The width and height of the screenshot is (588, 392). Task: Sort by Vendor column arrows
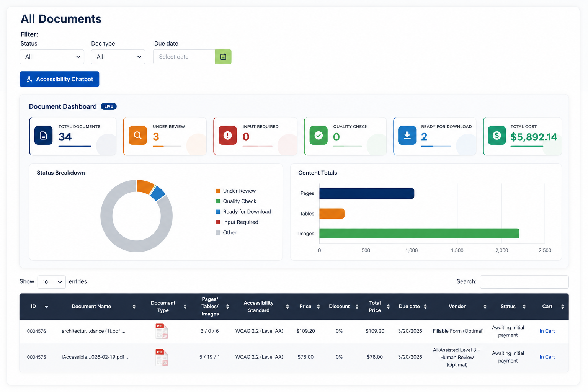click(485, 307)
